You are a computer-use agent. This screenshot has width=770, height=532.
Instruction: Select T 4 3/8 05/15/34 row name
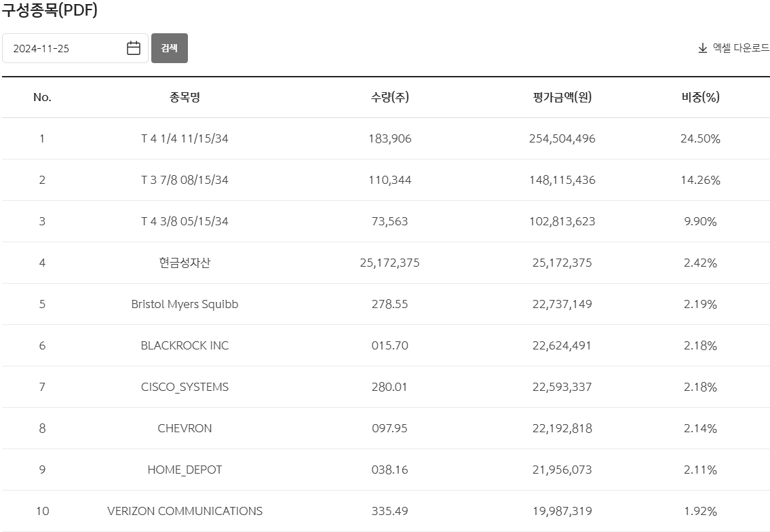[x=185, y=221]
